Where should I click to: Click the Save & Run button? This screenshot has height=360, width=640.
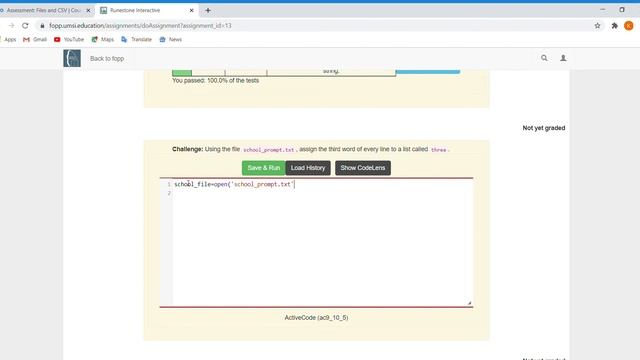click(x=264, y=168)
